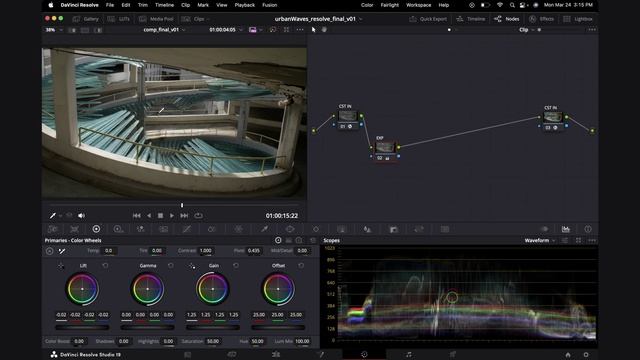
Task: Toggle the Nodes panel
Action: tap(507, 19)
